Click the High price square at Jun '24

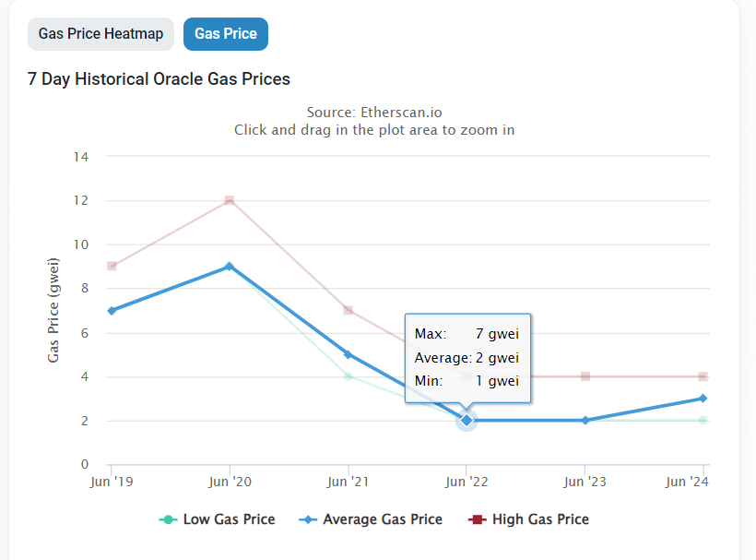(703, 376)
